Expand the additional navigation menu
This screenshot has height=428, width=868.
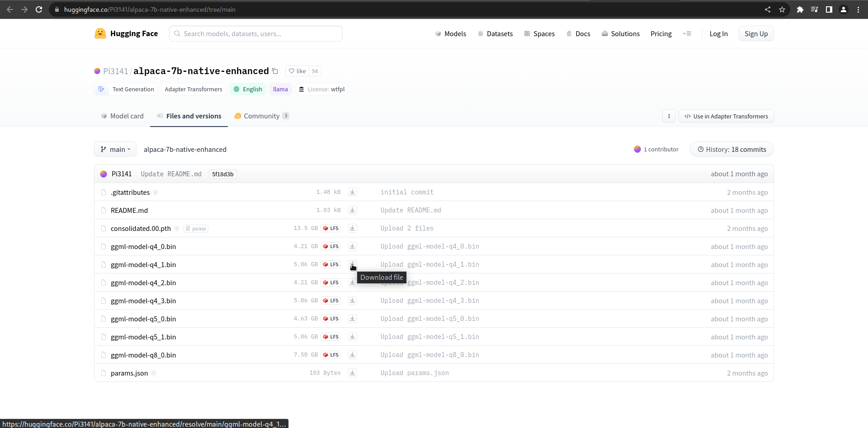[x=687, y=33]
